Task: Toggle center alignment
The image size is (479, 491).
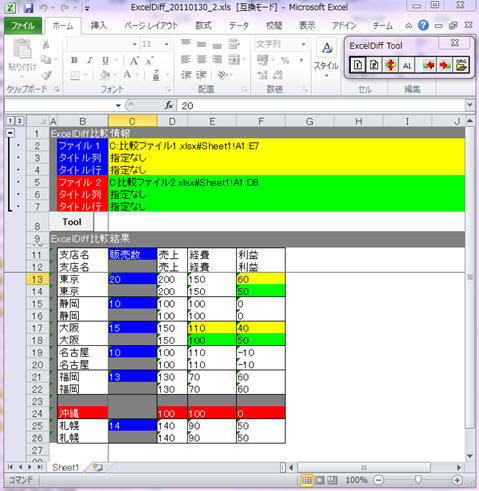Action: 201,60
